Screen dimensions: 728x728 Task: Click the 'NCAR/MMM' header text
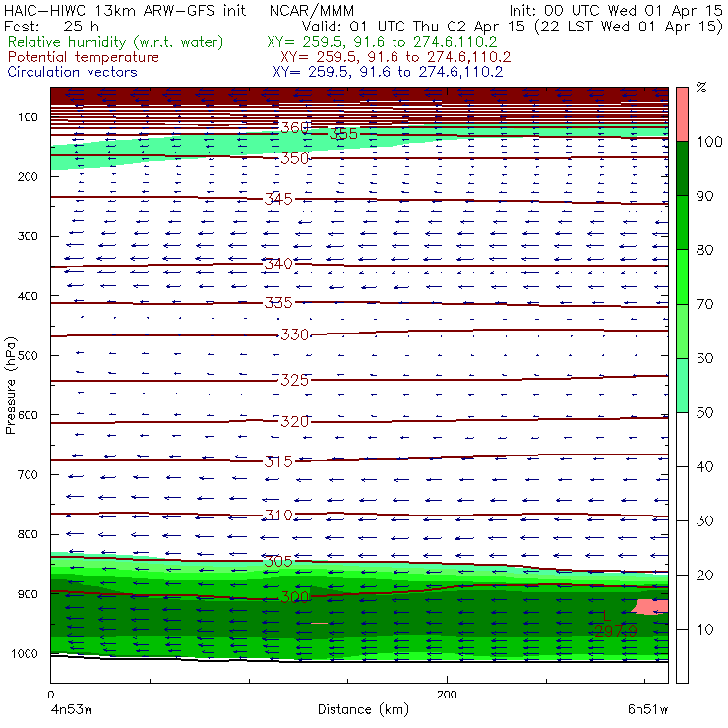312,11
